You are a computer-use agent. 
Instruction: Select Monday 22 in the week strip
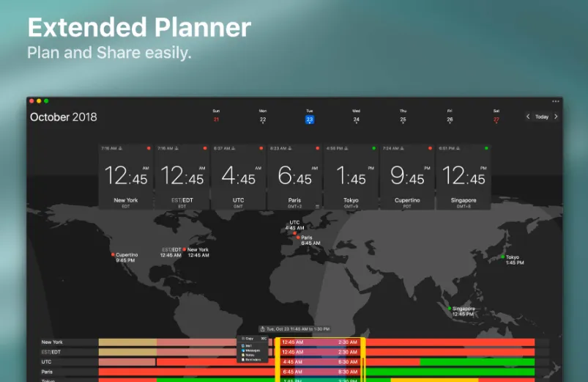point(263,120)
